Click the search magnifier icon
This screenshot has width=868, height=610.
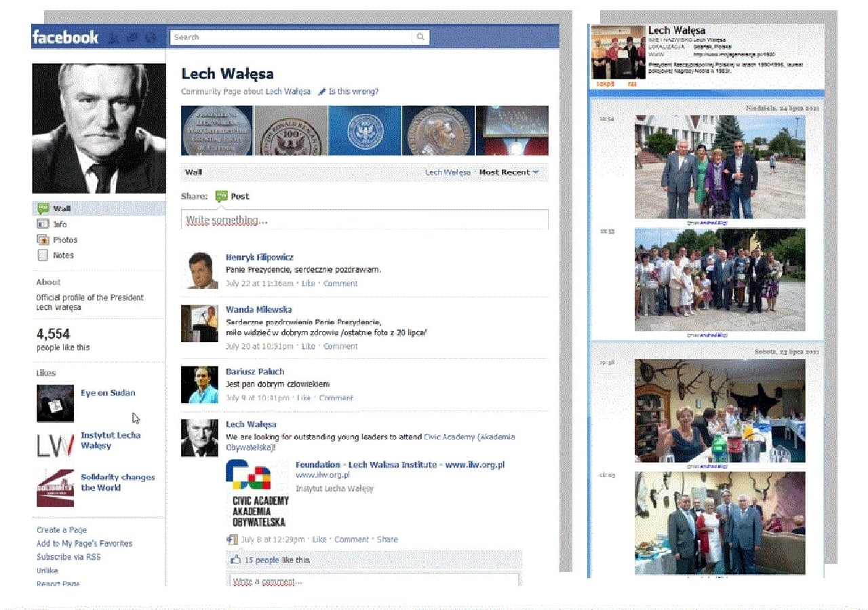421,37
